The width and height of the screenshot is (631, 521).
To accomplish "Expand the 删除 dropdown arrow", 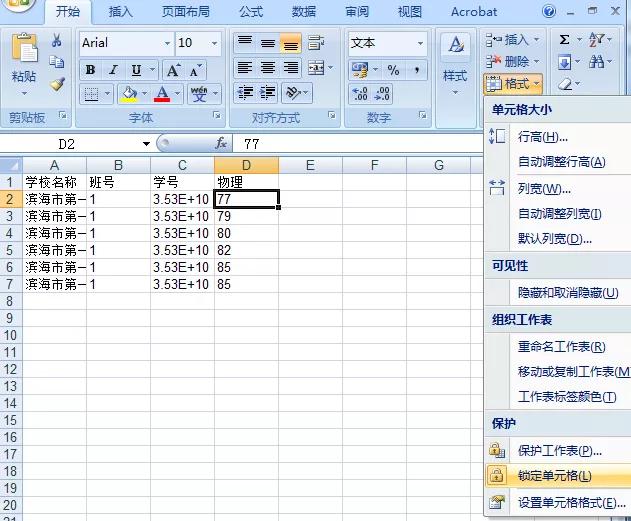I will pyautogui.click(x=536, y=62).
